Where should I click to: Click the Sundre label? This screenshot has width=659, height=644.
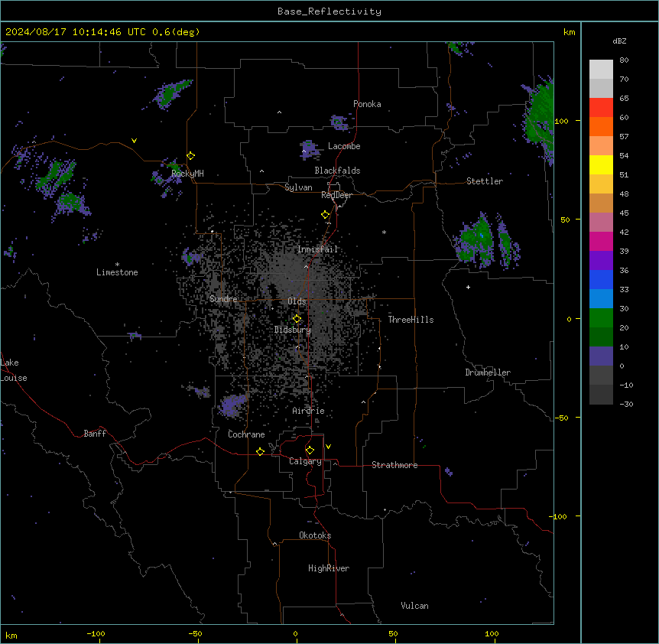click(223, 299)
